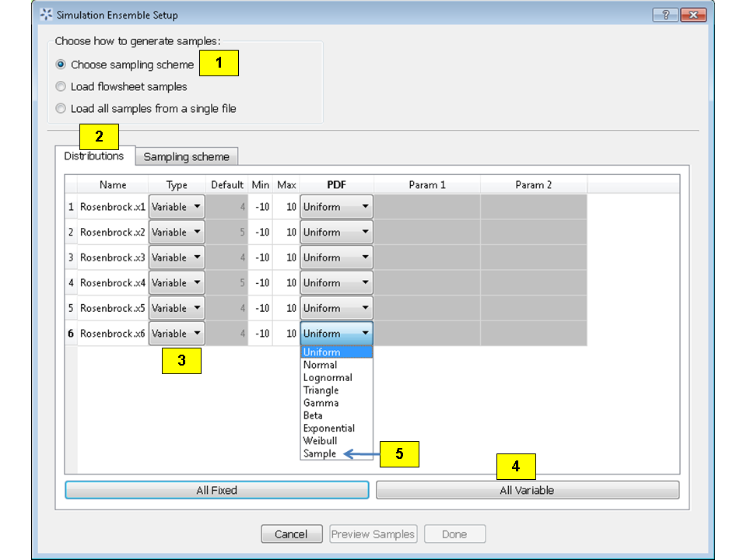Screen dimensions: 747x560
Task: Open the Type dropdown for Rosenbrock.x1
Action: [176, 206]
